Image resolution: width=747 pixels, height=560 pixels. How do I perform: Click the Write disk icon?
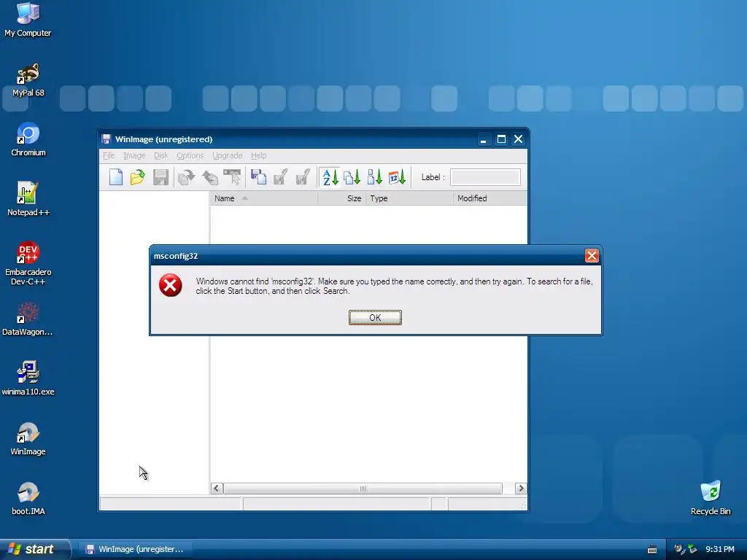(281, 177)
